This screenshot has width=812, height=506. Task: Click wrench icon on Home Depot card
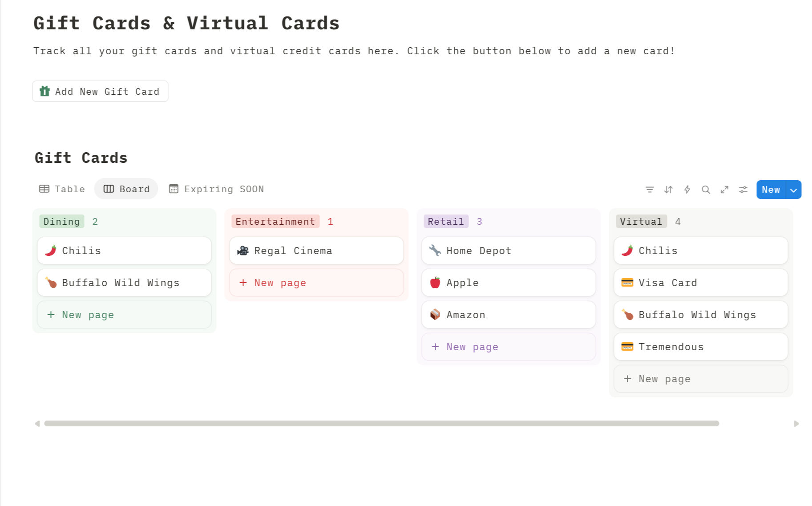tap(435, 251)
